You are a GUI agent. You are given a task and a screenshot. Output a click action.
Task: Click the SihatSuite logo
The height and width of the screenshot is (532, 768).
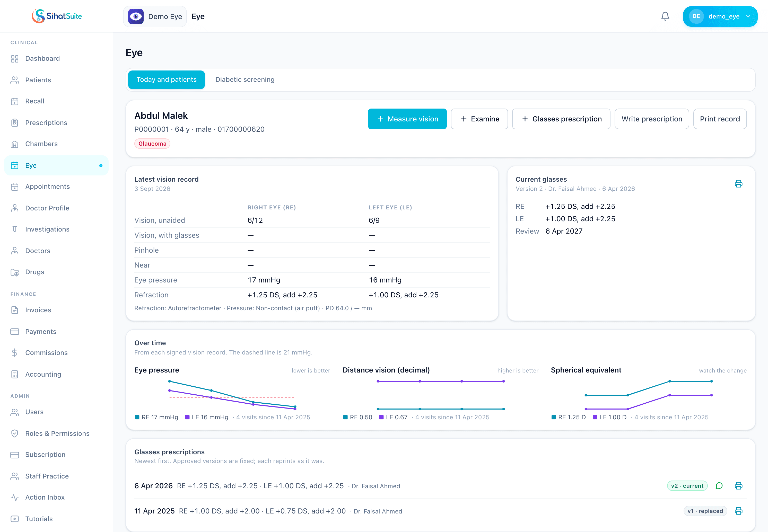[57, 16]
